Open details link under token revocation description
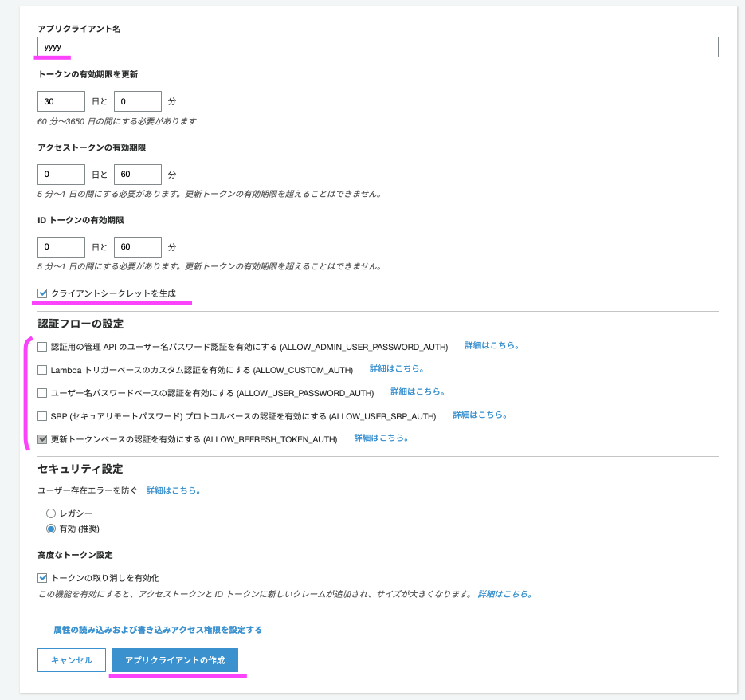 505,594
